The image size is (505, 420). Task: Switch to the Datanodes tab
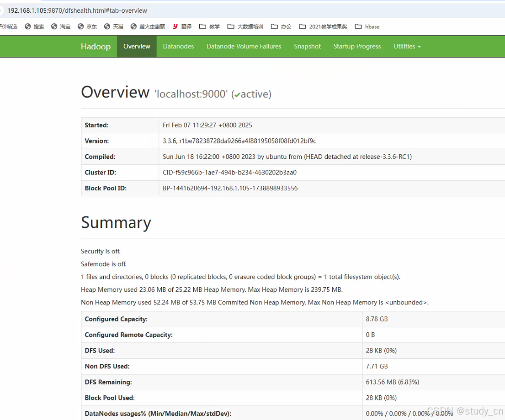click(x=178, y=47)
